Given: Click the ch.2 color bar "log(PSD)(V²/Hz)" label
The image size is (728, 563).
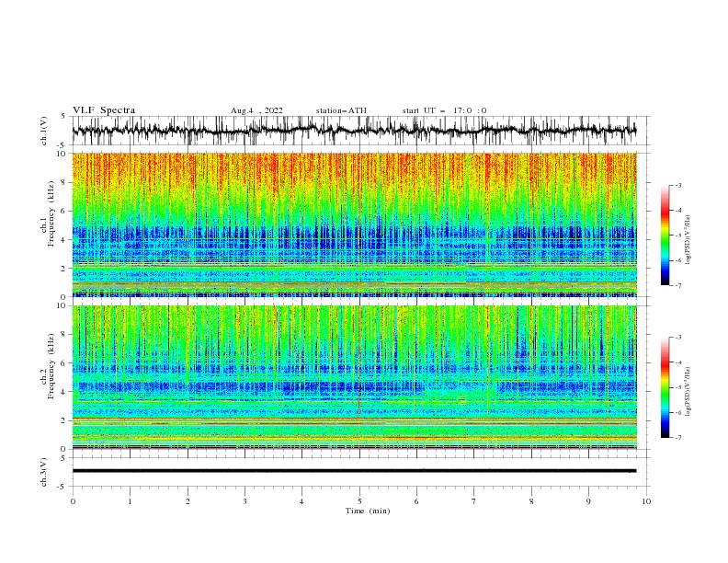Looking at the screenshot, I should coord(688,392).
